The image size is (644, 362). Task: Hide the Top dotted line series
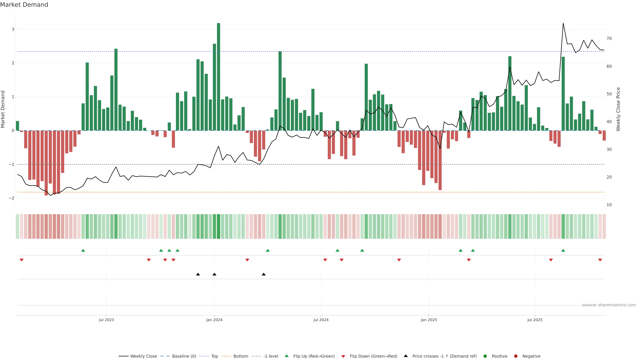coord(214,356)
